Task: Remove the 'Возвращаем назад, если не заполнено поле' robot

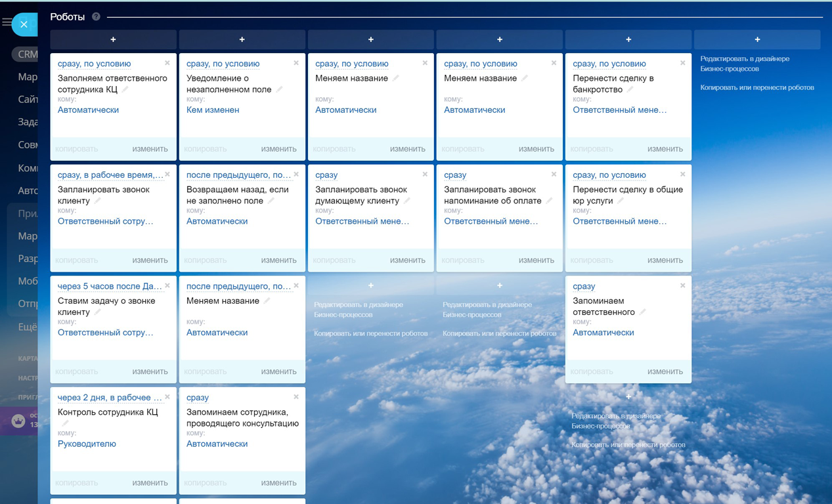Action: point(296,175)
